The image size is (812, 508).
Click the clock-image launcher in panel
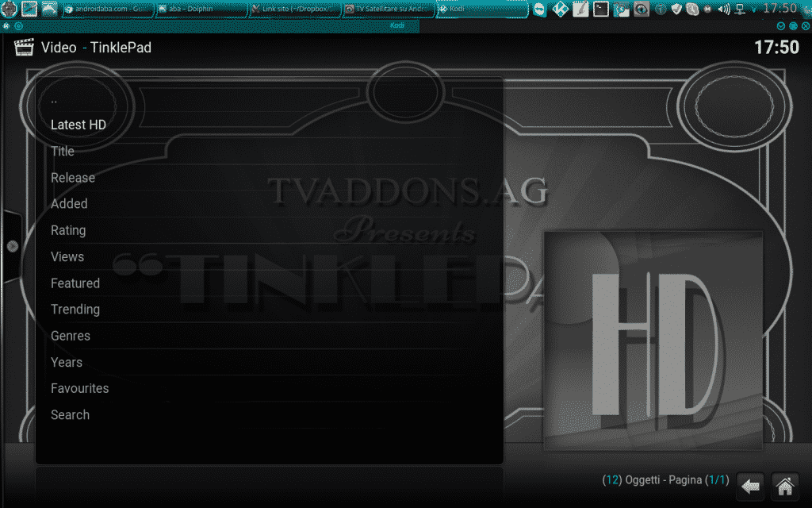621,9
